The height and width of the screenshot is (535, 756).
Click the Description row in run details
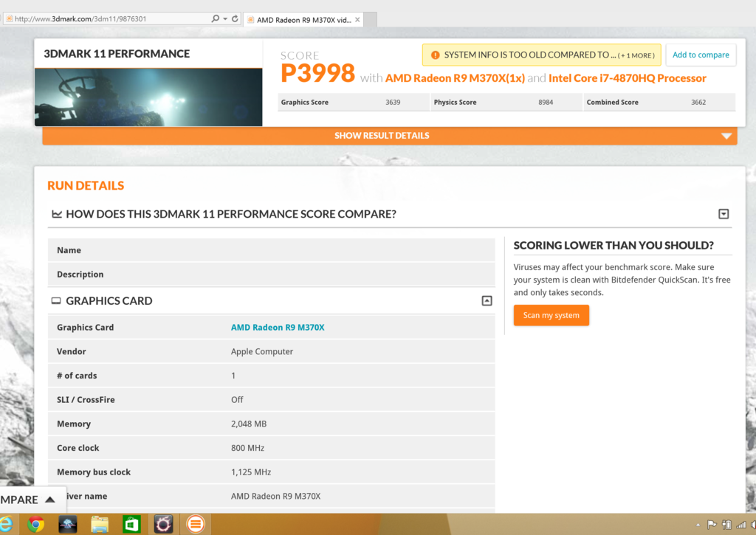pos(272,275)
